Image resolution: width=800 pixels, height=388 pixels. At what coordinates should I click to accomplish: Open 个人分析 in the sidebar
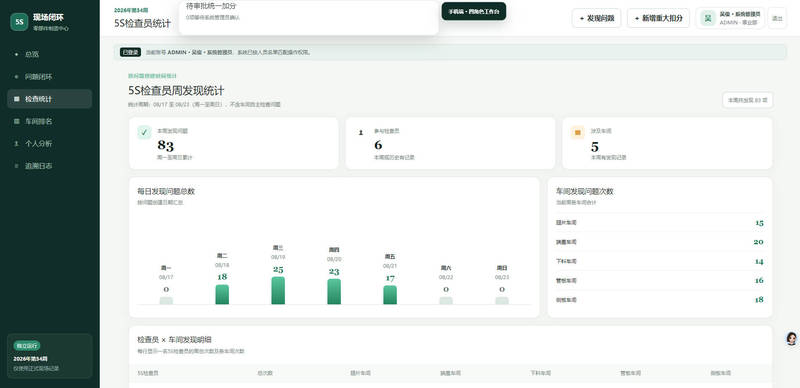point(49,143)
